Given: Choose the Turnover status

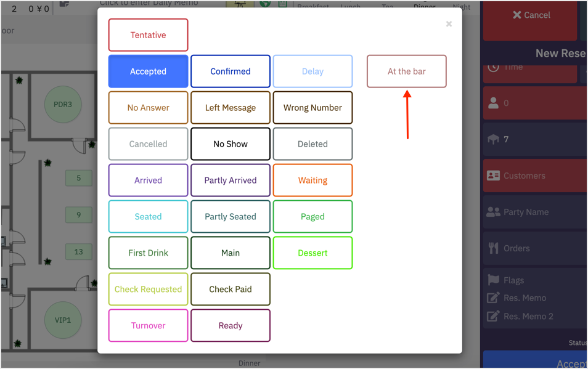Looking at the screenshot, I should pyautogui.click(x=148, y=325).
